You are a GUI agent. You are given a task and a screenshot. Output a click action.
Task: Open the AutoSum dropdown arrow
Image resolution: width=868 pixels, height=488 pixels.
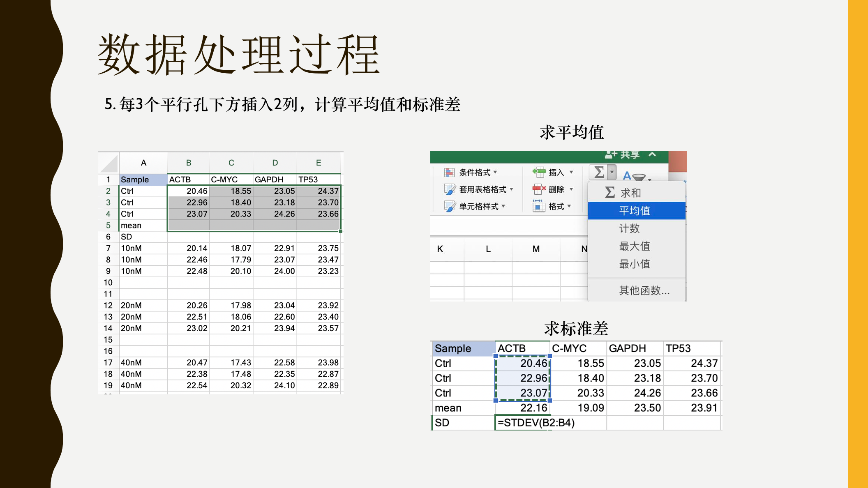pyautogui.click(x=612, y=172)
